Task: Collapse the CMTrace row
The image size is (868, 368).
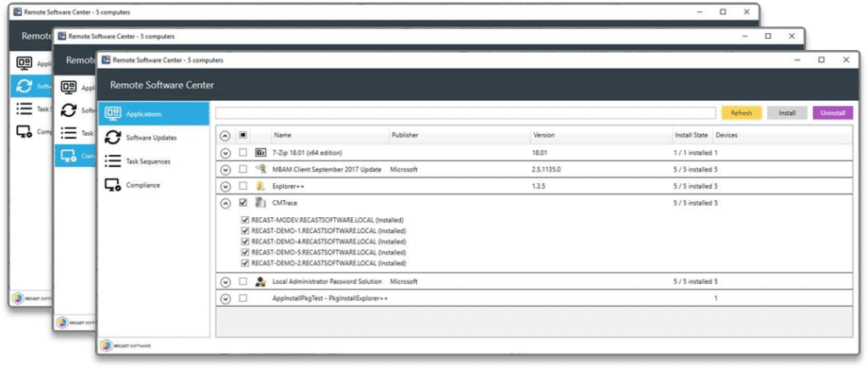Action: pyautogui.click(x=225, y=204)
